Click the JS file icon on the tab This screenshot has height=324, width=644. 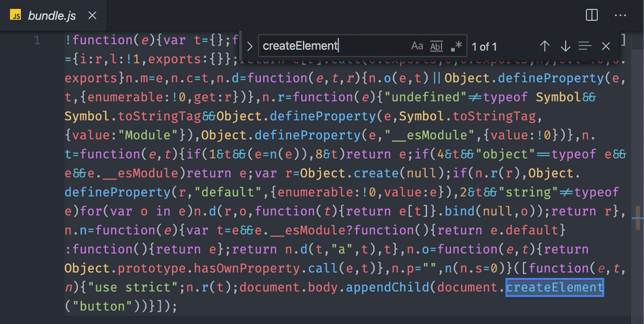tap(16, 15)
